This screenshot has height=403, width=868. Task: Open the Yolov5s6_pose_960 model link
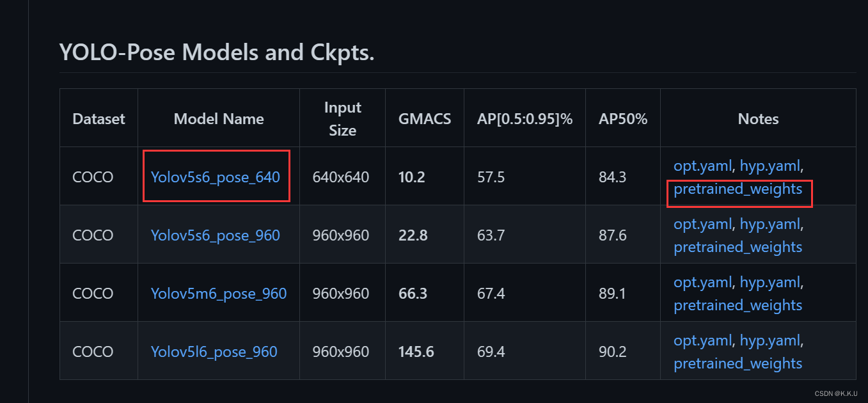[x=216, y=235]
